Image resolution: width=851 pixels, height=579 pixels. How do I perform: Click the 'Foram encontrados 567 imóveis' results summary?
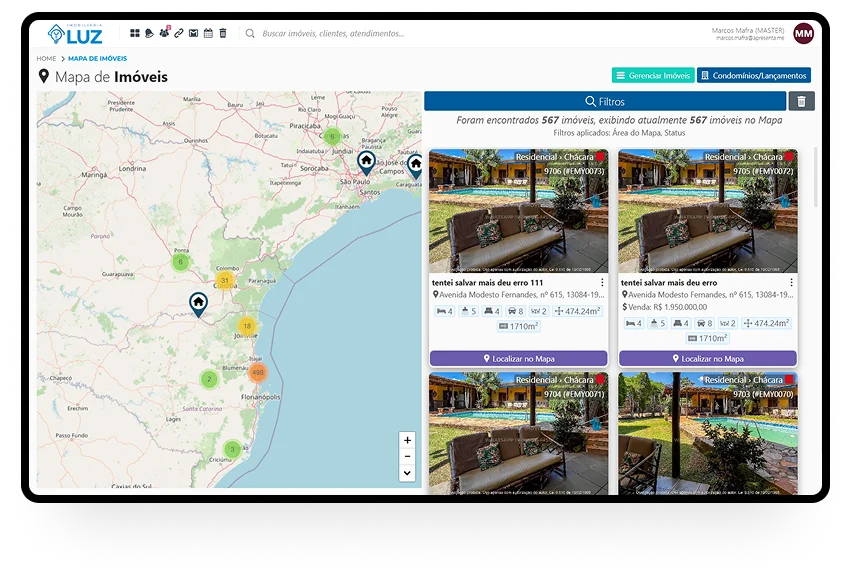pyautogui.click(x=619, y=120)
